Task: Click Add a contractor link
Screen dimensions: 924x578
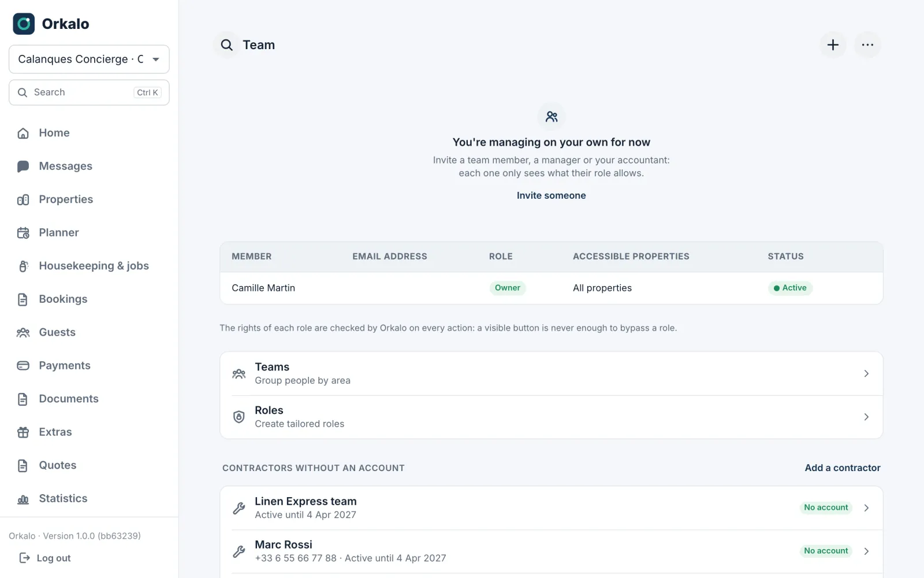Action: tap(843, 468)
